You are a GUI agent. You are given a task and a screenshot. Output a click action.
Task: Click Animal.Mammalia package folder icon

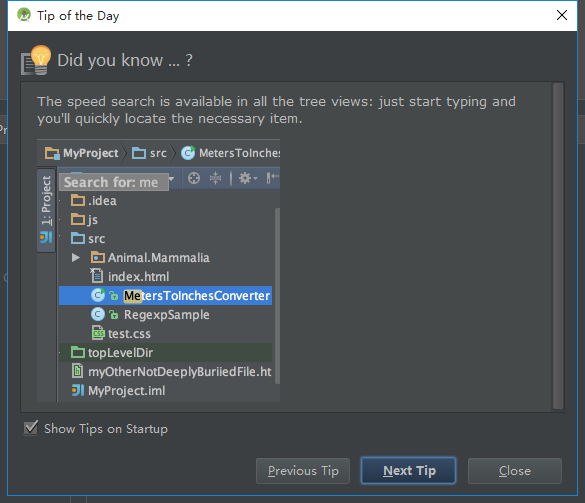click(98, 257)
